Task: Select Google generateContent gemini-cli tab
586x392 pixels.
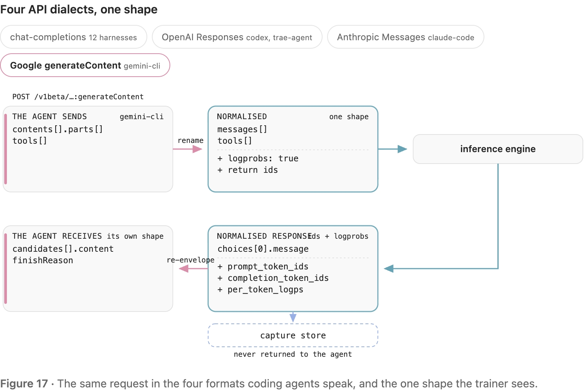Action: click(x=85, y=66)
